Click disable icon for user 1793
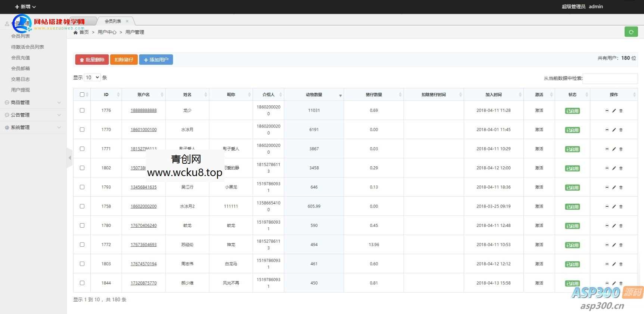Image resolution: width=644 pixels, height=314 pixels. (x=607, y=187)
